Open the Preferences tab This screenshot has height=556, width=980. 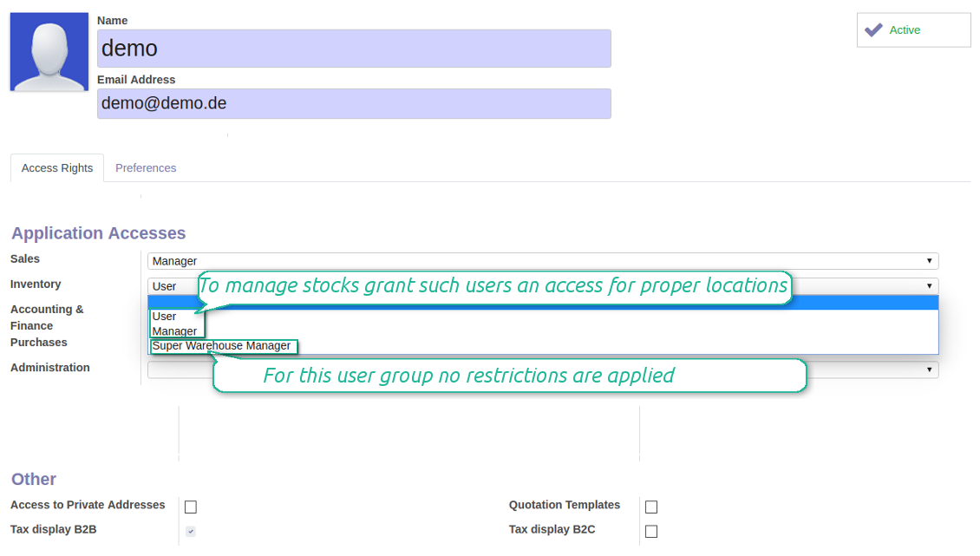[x=146, y=168]
